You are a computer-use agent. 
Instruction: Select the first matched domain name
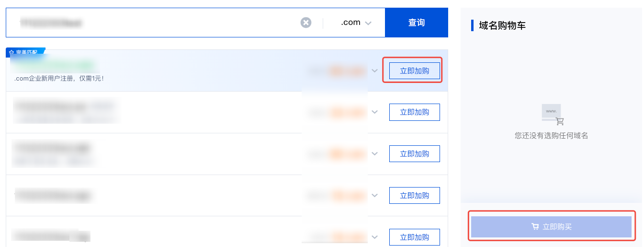coord(53,64)
